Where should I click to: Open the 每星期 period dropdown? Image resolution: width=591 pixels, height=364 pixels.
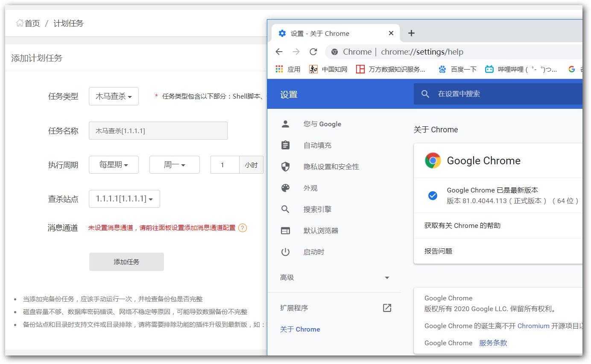pyautogui.click(x=114, y=165)
